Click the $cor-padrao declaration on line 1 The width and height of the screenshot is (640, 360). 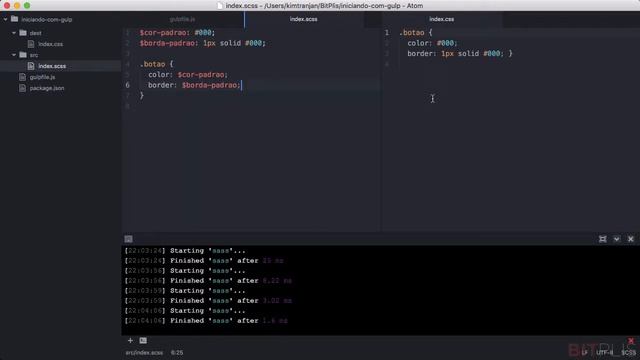177,33
